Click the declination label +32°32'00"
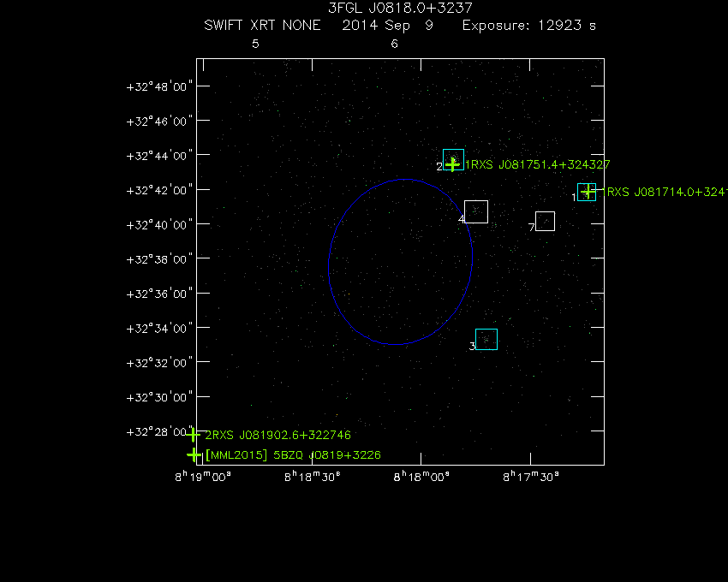This screenshot has height=582, width=728. (x=159, y=363)
